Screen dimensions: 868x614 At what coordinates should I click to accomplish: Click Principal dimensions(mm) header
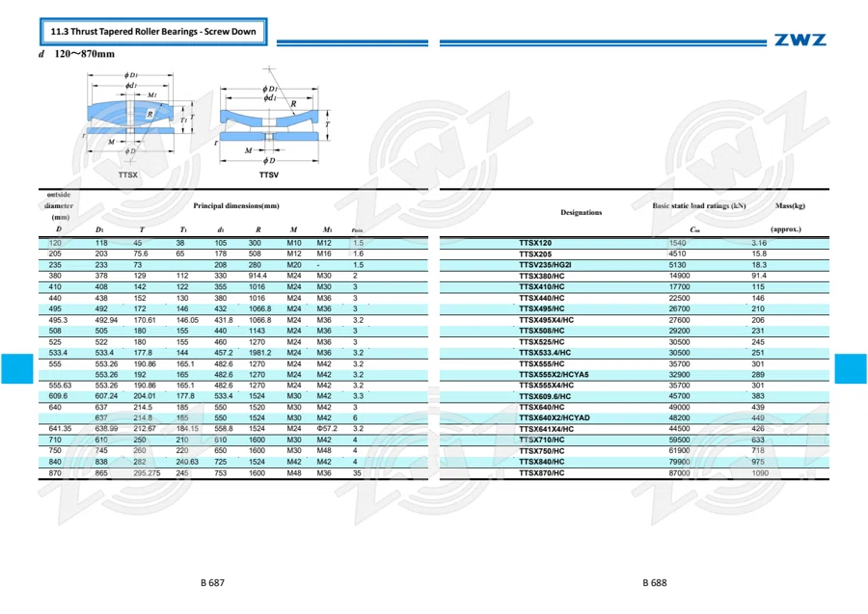[x=236, y=205]
